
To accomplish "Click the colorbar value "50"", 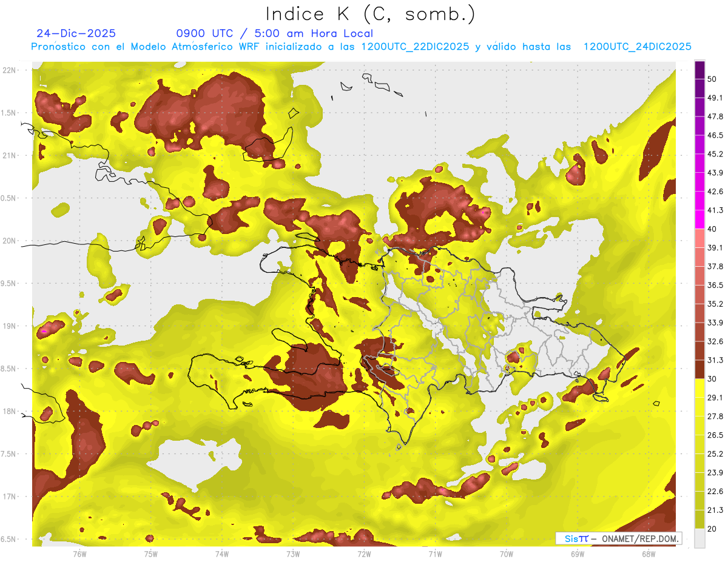I will click(x=712, y=79).
